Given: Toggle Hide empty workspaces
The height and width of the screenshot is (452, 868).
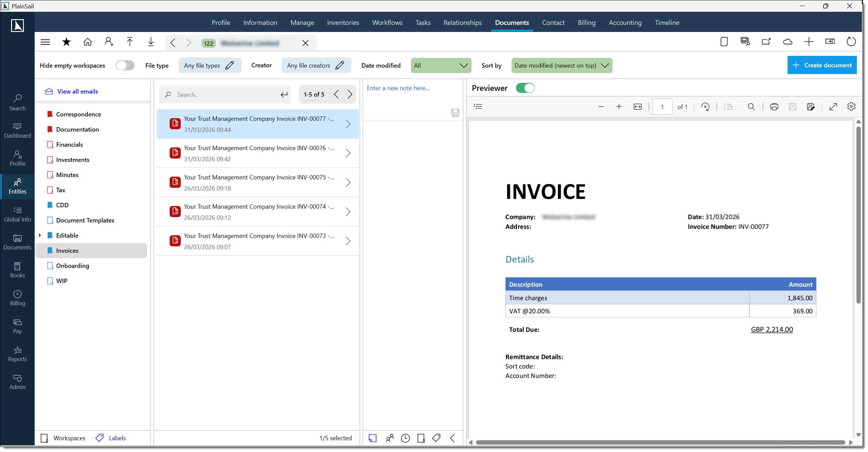Looking at the screenshot, I should point(125,65).
